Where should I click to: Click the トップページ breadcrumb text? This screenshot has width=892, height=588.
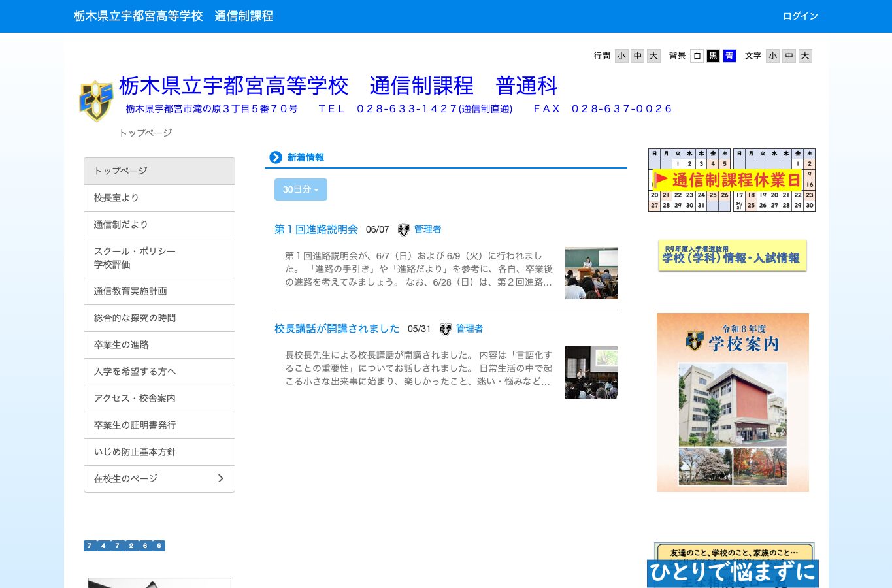[x=145, y=133]
